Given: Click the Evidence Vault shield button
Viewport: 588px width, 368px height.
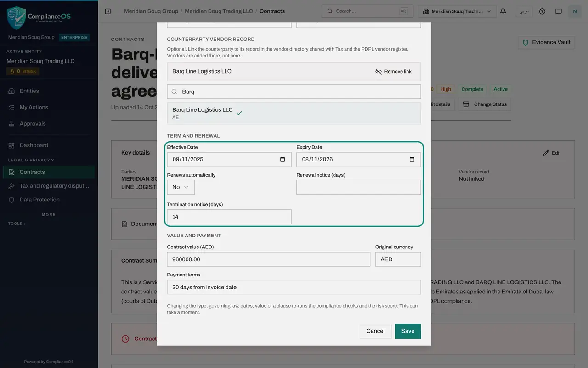Looking at the screenshot, I should (x=546, y=42).
